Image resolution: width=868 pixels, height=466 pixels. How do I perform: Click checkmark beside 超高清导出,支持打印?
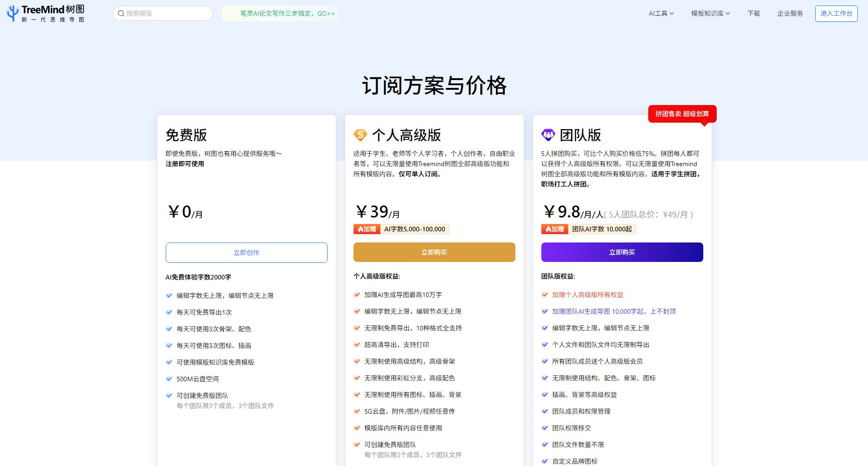click(x=357, y=345)
